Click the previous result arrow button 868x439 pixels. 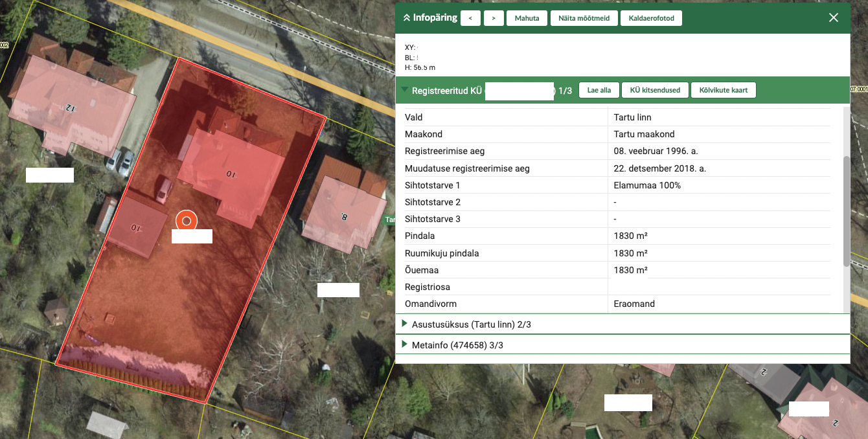[470, 18]
